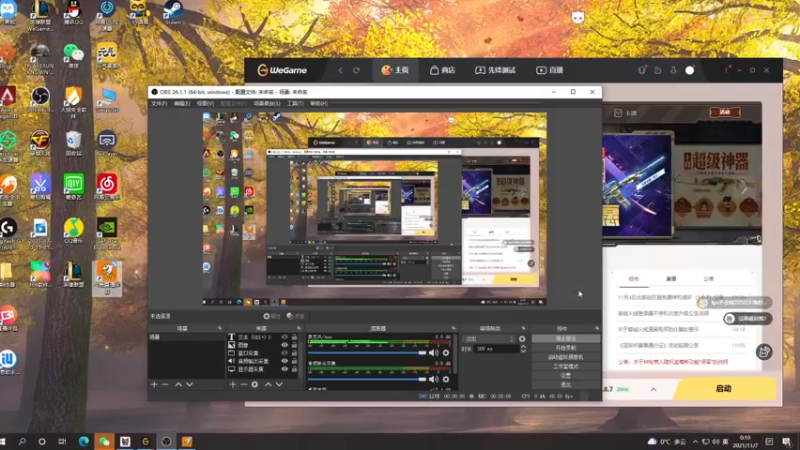Pop out the OBS audio mixer dock
This screenshot has width=800, height=450.
pyautogui.click(x=453, y=328)
